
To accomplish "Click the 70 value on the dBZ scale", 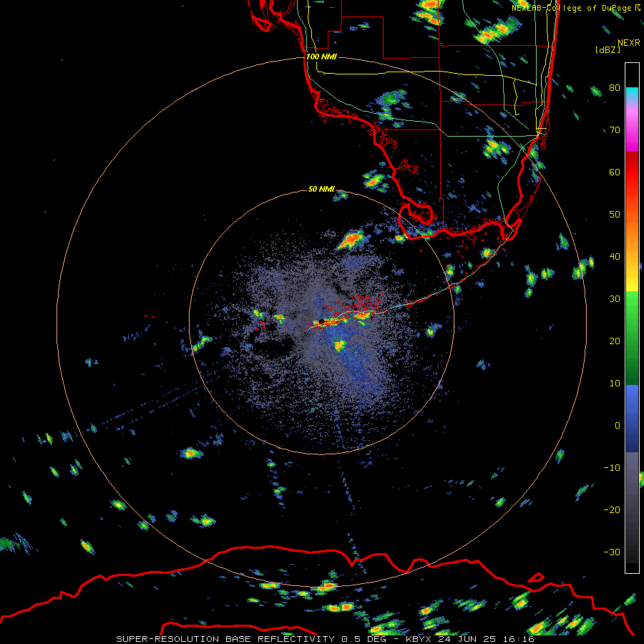I will coord(615,130).
